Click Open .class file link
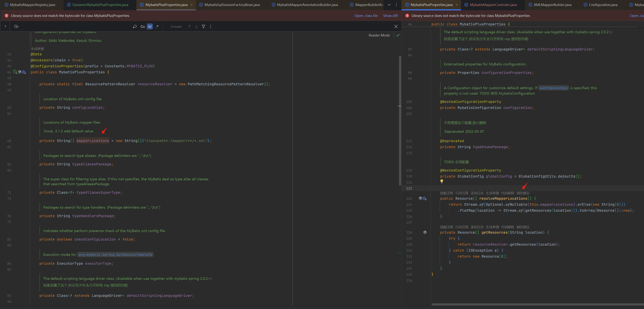Image resolution: width=644 pixels, height=309 pixels. click(x=366, y=15)
